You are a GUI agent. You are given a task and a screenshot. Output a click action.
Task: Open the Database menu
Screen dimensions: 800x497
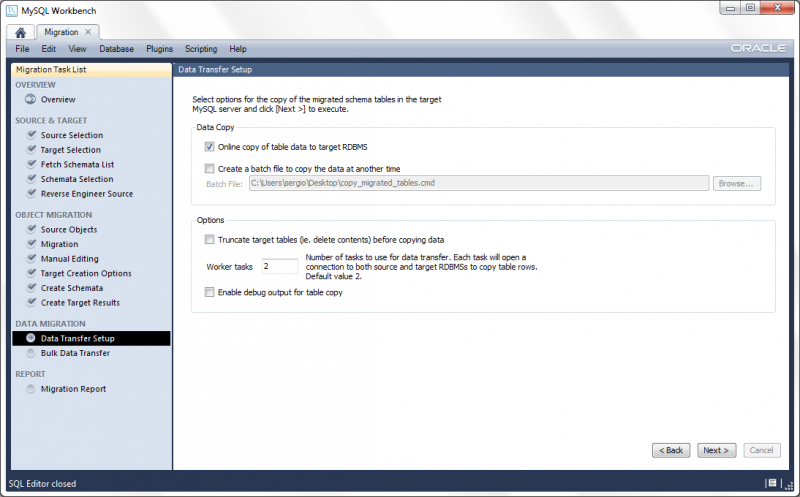(116, 49)
